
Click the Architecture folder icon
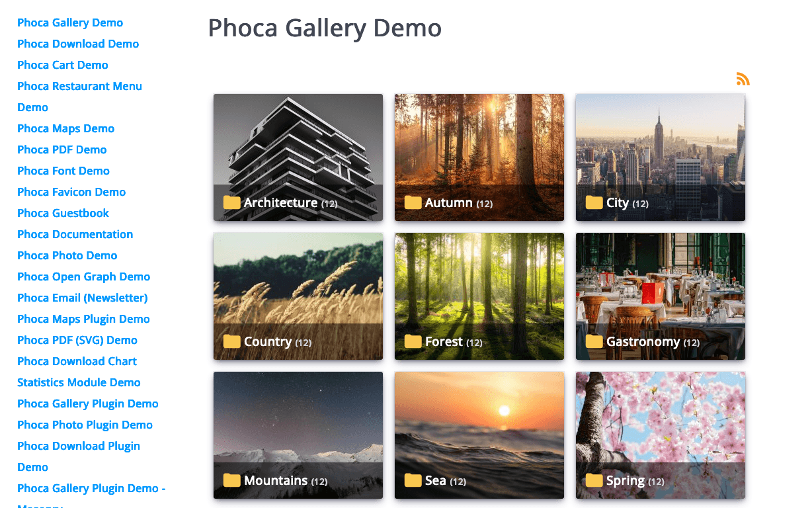(231, 202)
